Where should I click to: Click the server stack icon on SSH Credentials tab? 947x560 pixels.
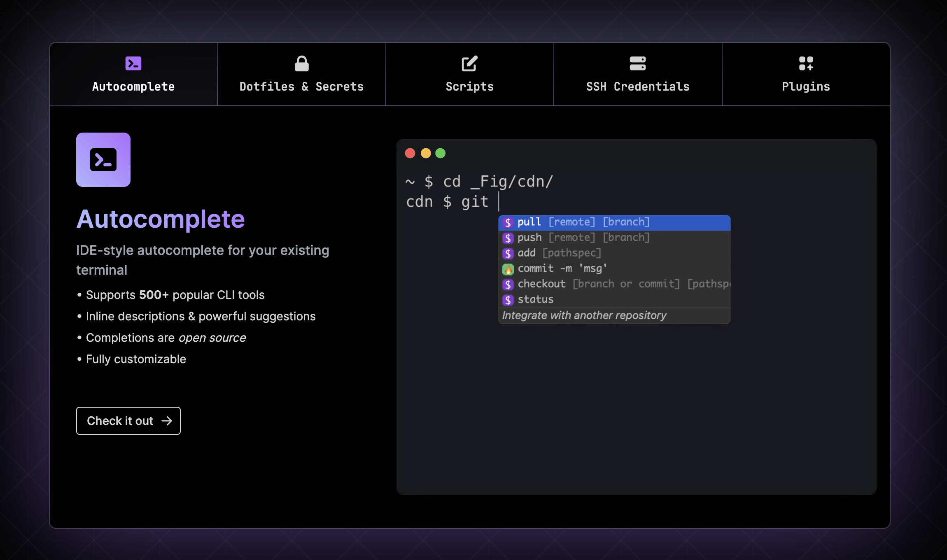(x=638, y=63)
